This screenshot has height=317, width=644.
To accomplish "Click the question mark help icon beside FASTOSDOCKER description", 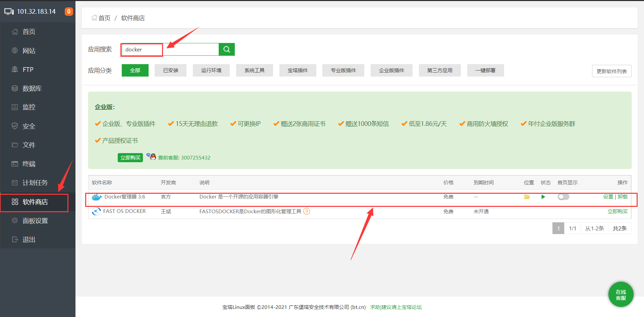I will 307,212.
